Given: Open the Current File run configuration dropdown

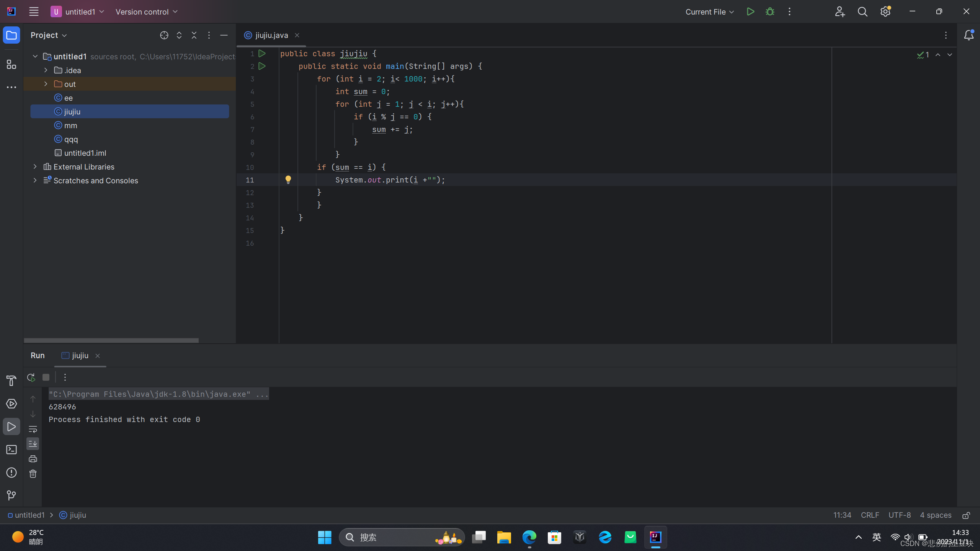Looking at the screenshot, I should click(x=709, y=12).
